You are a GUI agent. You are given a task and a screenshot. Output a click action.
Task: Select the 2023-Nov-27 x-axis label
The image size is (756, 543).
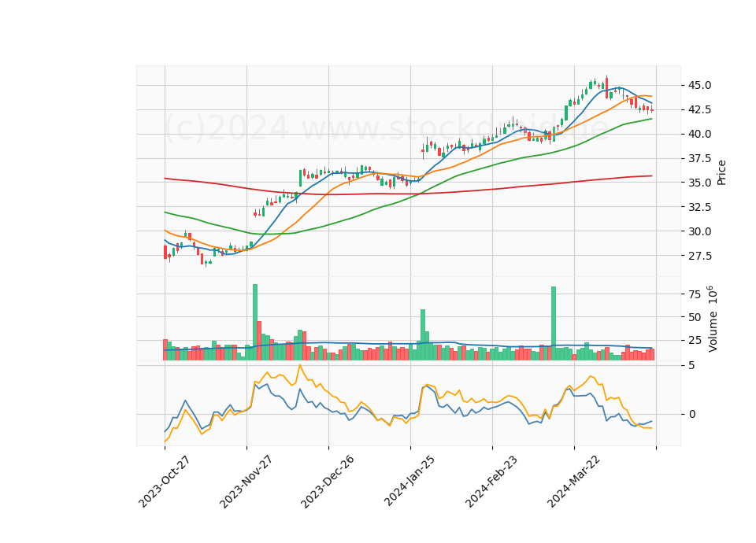click(x=246, y=482)
